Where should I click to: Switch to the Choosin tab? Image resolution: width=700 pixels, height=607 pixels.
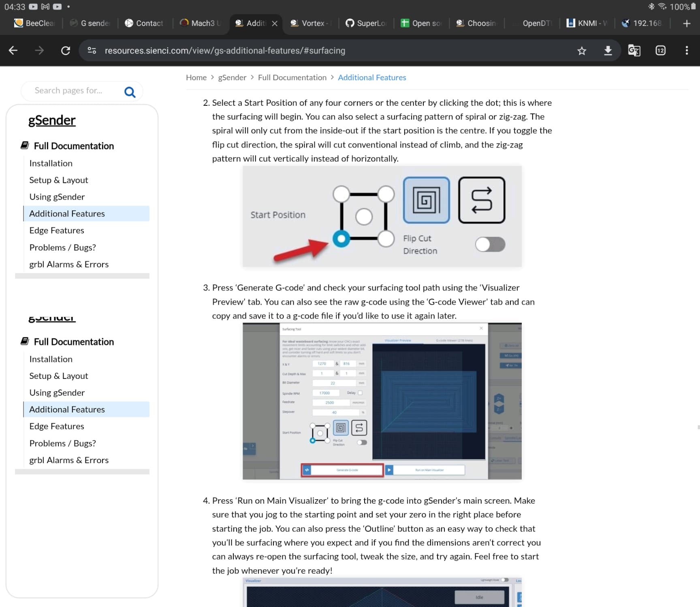pos(476,24)
